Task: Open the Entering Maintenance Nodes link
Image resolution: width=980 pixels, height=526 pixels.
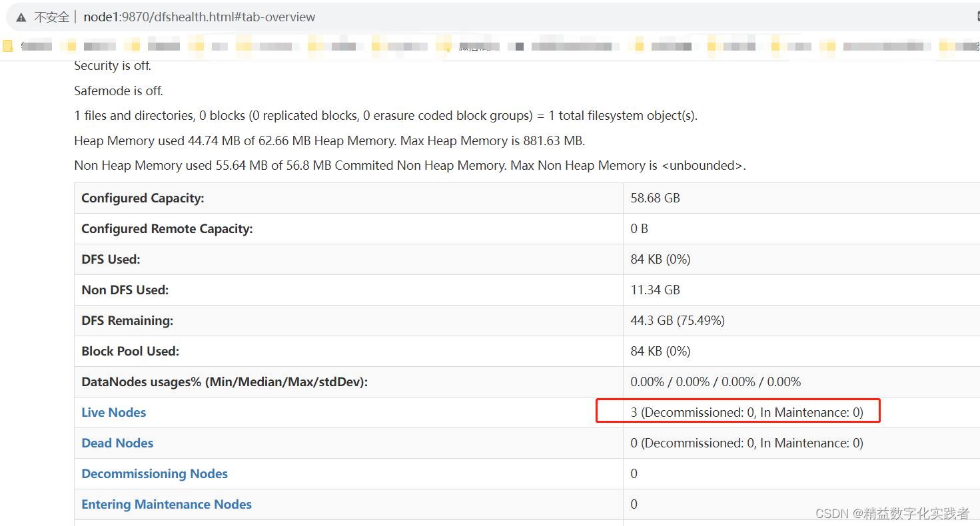Action: pos(167,504)
